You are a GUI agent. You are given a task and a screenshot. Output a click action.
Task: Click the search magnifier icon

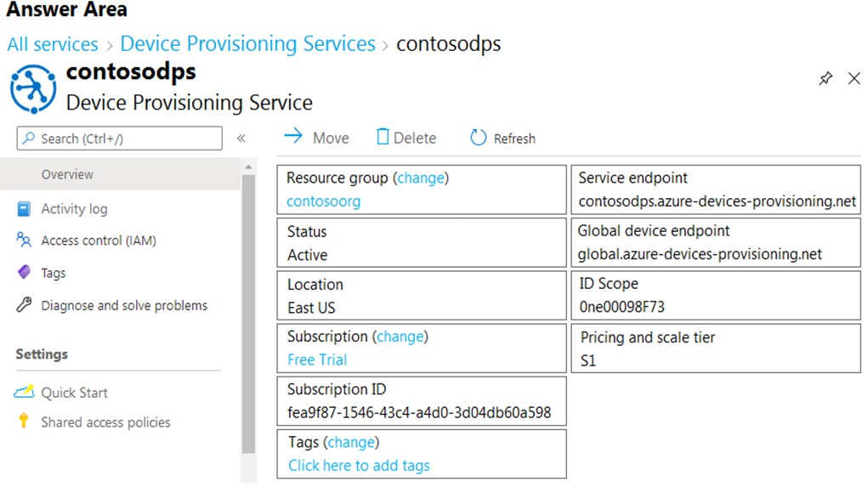[29, 138]
